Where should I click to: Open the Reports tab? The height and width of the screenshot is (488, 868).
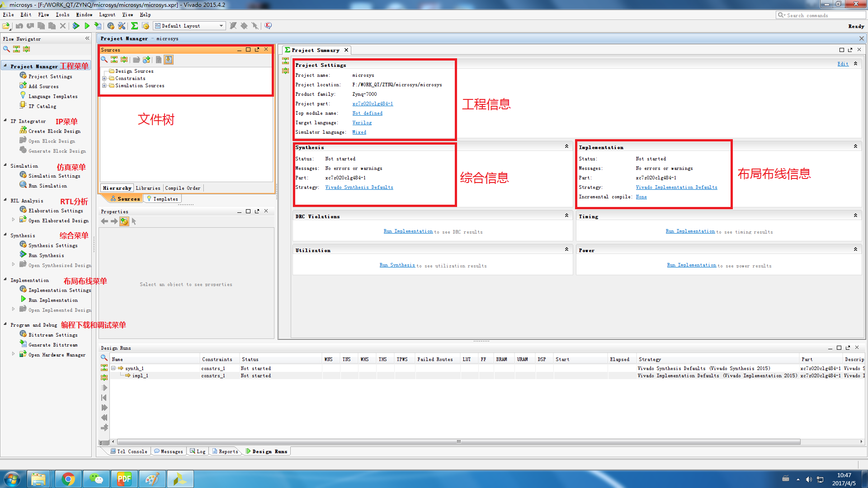click(225, 451)
